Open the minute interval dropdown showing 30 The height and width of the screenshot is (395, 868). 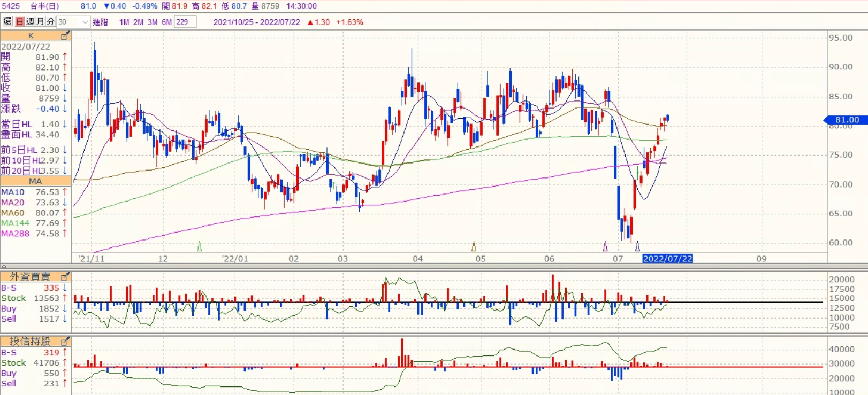click(73, 22)
